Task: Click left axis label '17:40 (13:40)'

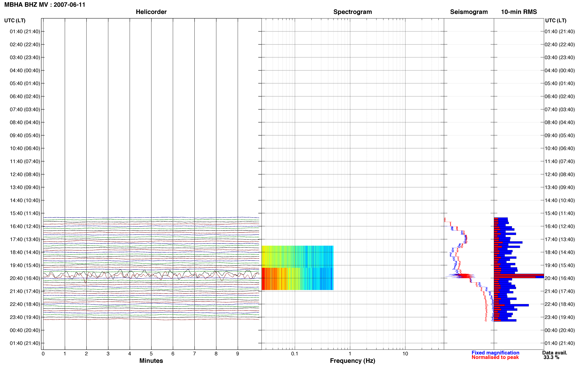Action: point(25,239)
